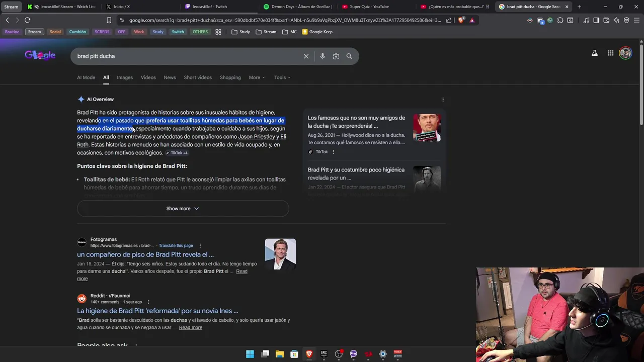Switch to Shopping search tab

(230, 77)
